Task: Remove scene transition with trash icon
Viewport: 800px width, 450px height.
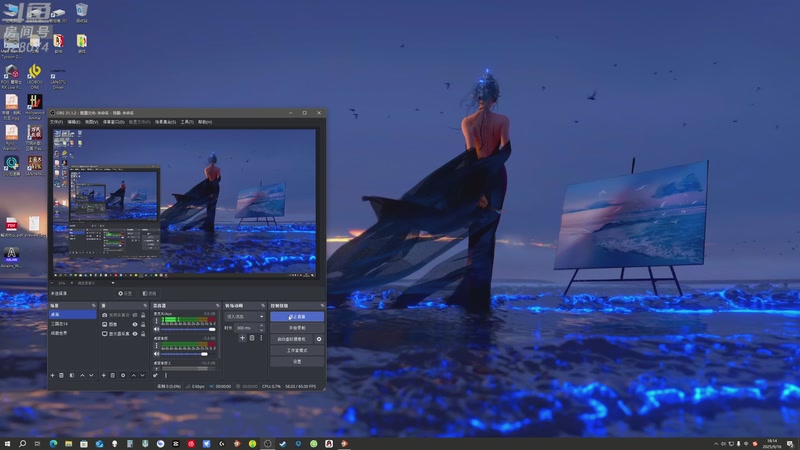Action: [x=252, y=338]
